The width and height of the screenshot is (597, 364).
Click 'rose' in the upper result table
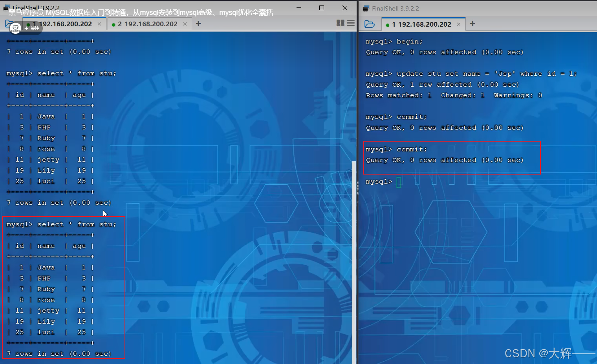click(46, 149)
